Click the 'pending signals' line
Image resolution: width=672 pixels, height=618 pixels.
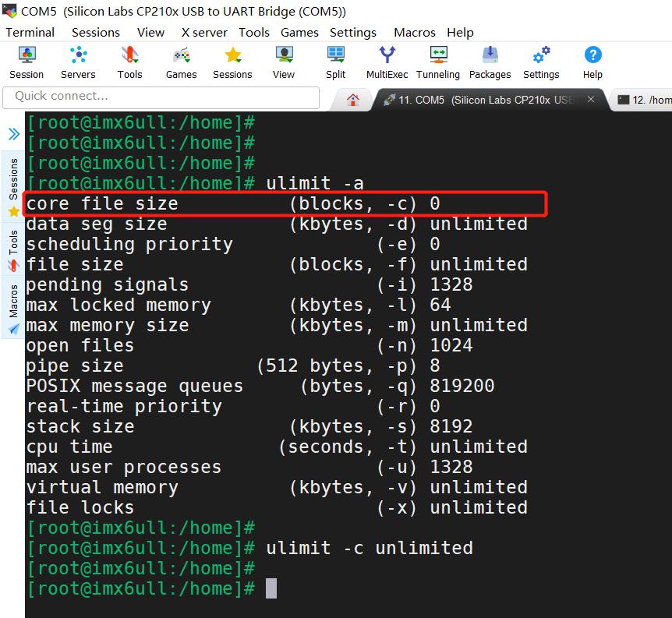249,284
